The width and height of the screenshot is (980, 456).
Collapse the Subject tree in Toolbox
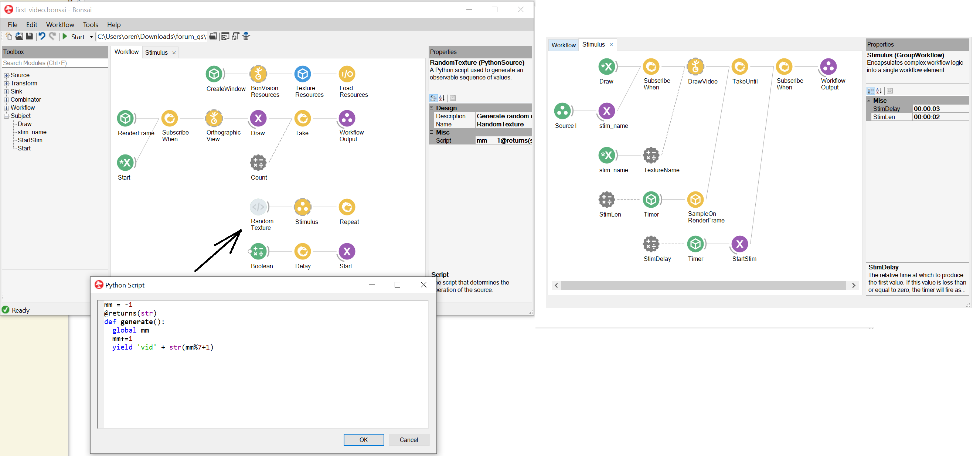[7, 116]
